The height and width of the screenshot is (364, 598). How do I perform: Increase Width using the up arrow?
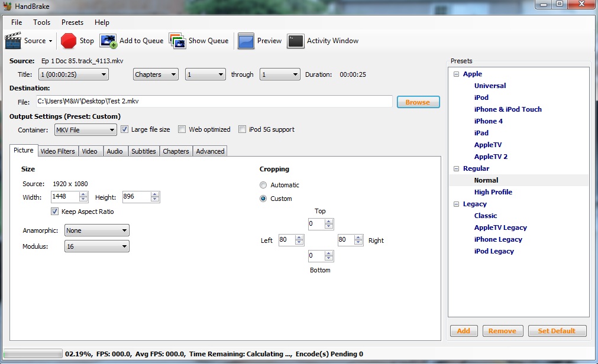(83, 194)
